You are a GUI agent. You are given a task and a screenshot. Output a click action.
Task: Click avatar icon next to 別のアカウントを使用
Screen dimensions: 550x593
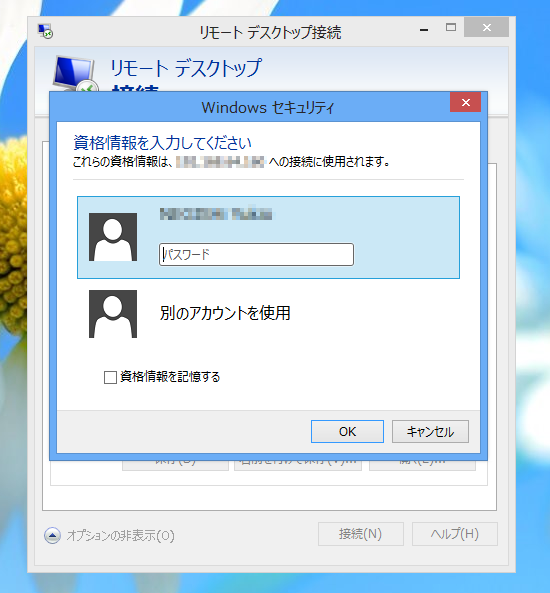tap(113, 314)
